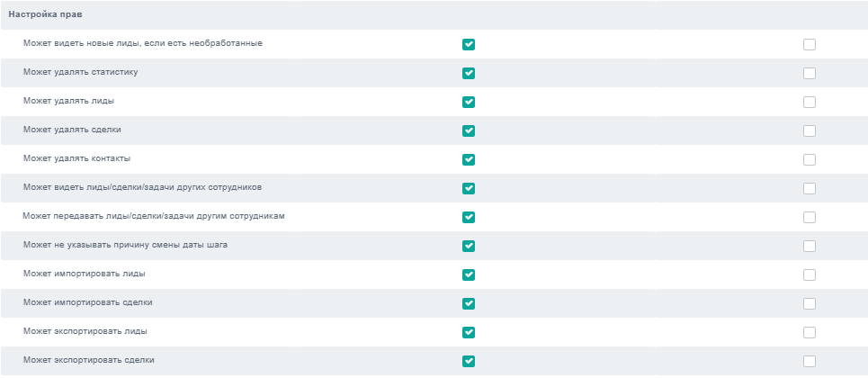Tick empty checkbox in 'Может удалять лиды' row

(810, 102)
